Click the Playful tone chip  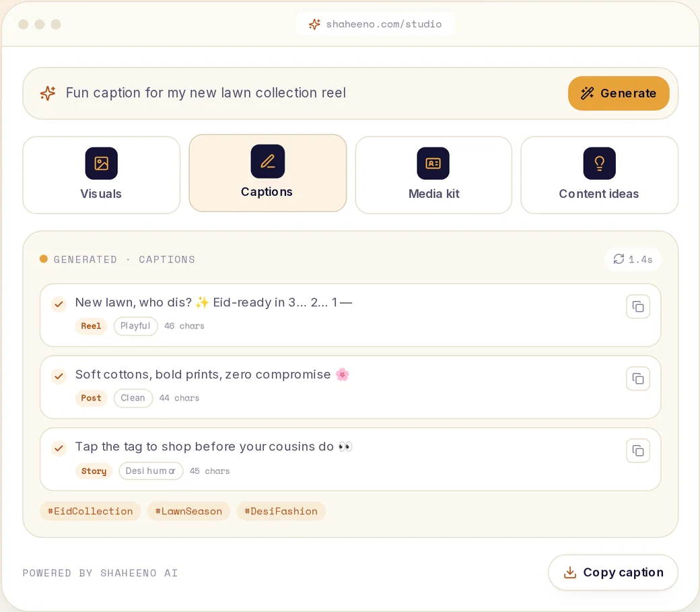point(135,326)
